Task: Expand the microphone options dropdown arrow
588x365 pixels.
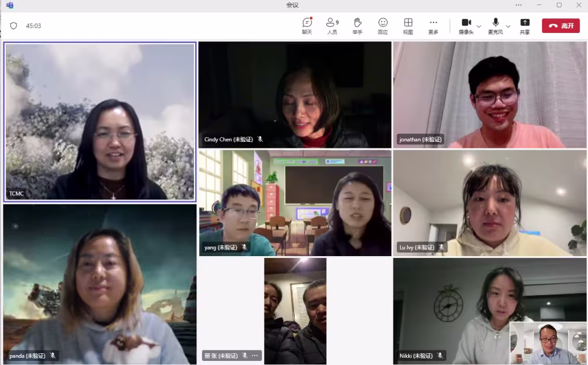Action: pyautogui.click(x=508, y=26)
